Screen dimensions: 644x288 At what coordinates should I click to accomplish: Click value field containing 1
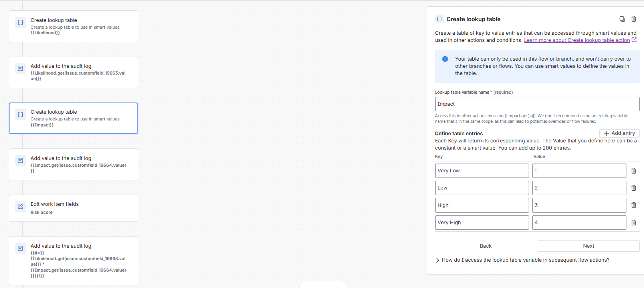point(579,171)
